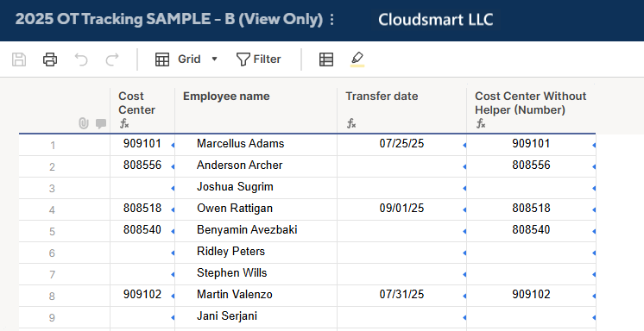The width and height of the screenshot is (644, 331).
Task: Click the Joshua Sugrim cell
Action: (256, 188)
